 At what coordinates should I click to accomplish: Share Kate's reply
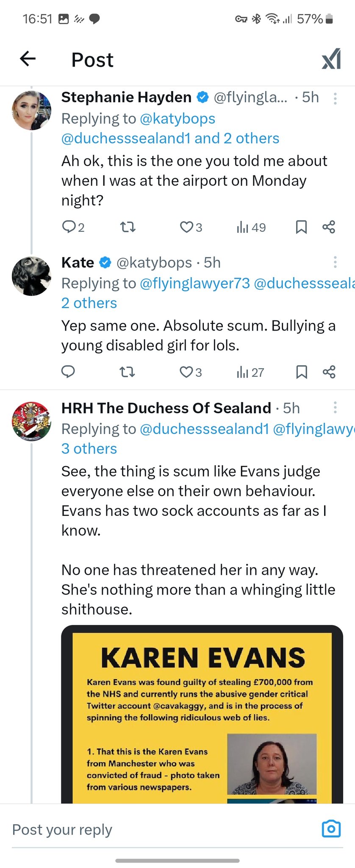coord(329,372)
